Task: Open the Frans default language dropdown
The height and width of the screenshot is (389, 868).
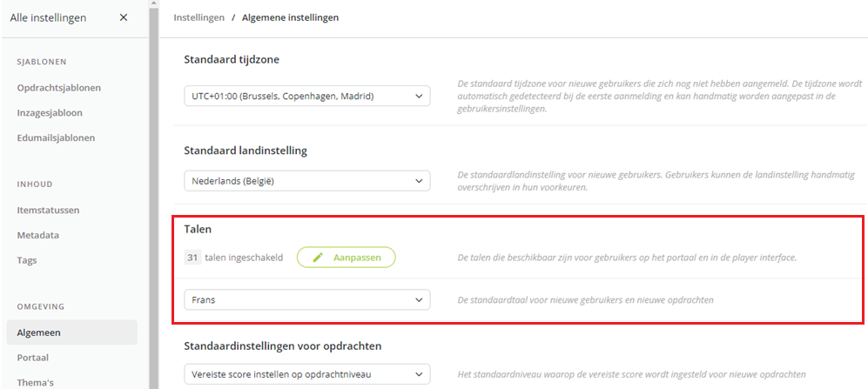Action: 307,300
